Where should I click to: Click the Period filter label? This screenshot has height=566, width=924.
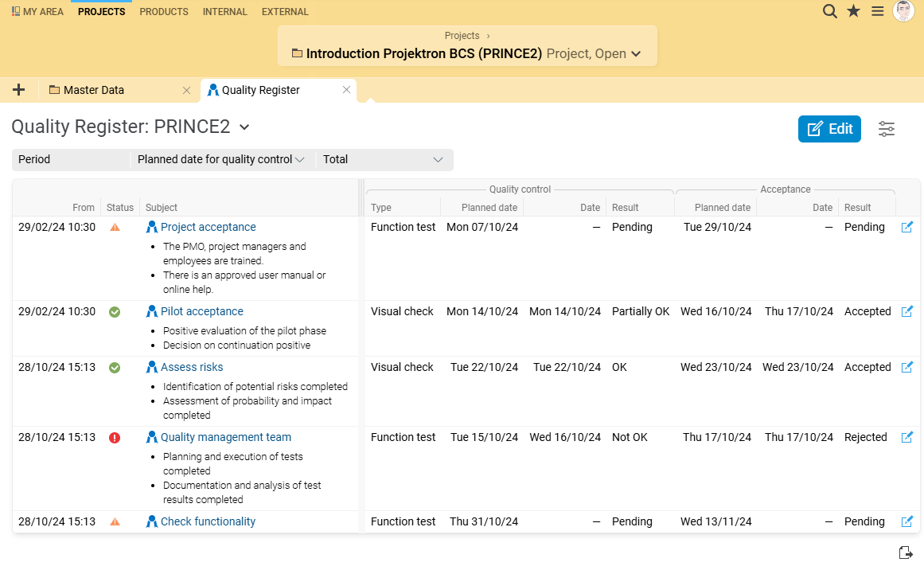point(34,159)
